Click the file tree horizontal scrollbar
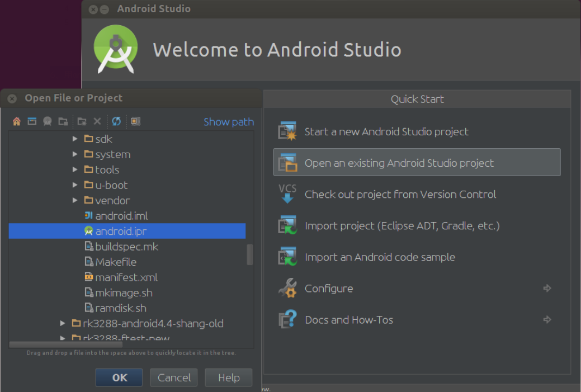The width and height of the screenshot is (581, 392). pyautogui.click(x=65, y=344)
